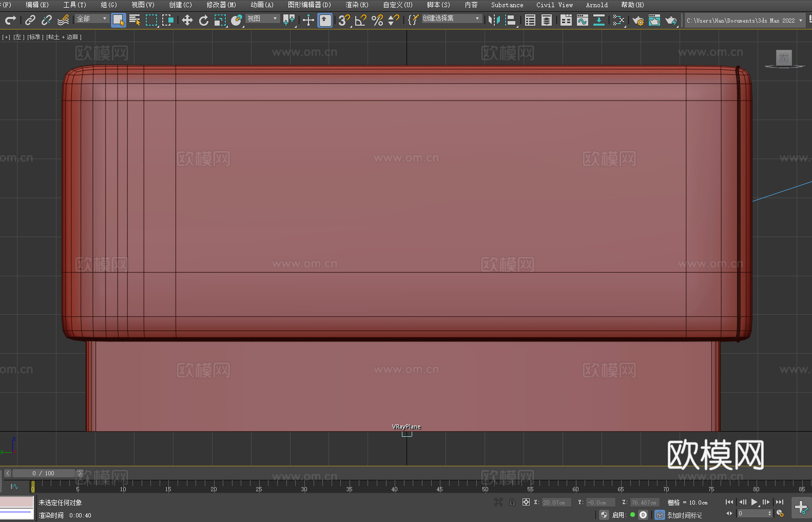Open the Render Setup teapot icon
Viewport: 812px width, 522px height.
tap(638, 20)
